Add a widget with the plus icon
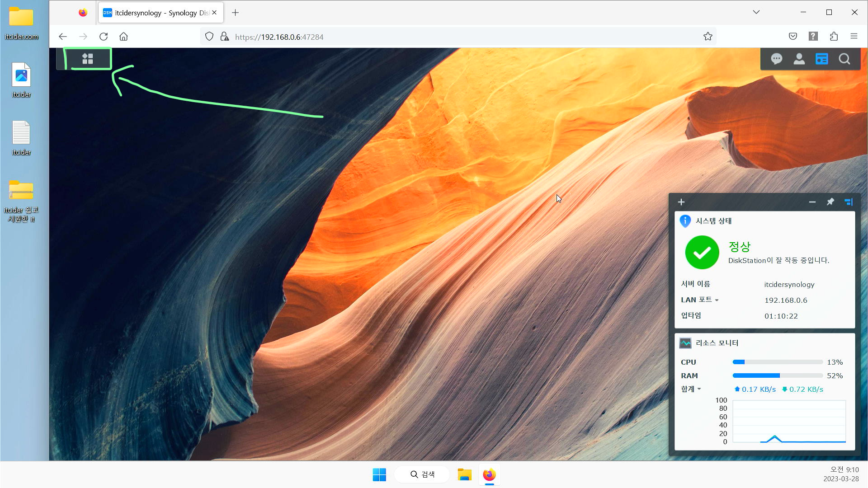Screen dimensions: 868x488 [x=681, y=202]
